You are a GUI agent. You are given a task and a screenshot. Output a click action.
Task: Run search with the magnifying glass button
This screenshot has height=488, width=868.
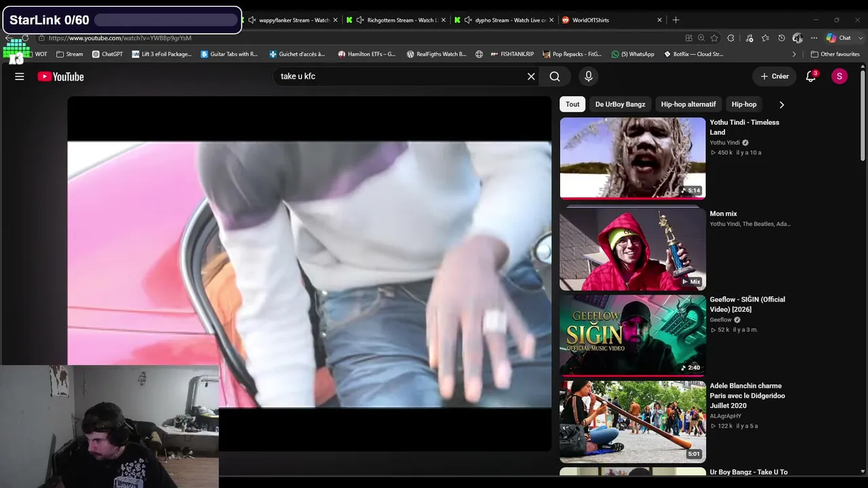coord(555,77)
